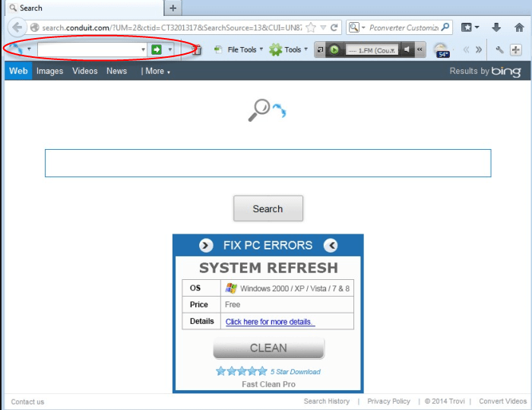Open the Privacy Policy link
Viewport: 532px width, 410px height.
(x=389, y=401)
